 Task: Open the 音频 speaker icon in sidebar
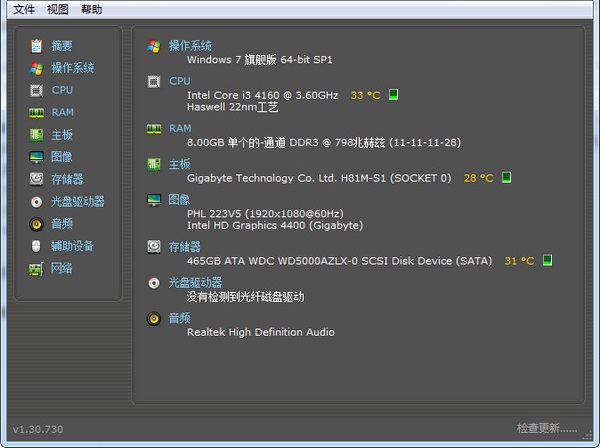point(36,223)
